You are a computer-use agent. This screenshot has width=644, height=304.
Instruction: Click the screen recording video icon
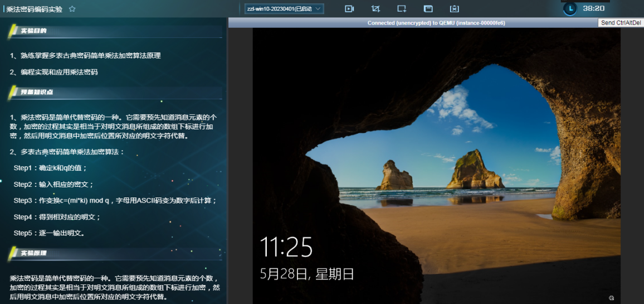tap(349, 9)
